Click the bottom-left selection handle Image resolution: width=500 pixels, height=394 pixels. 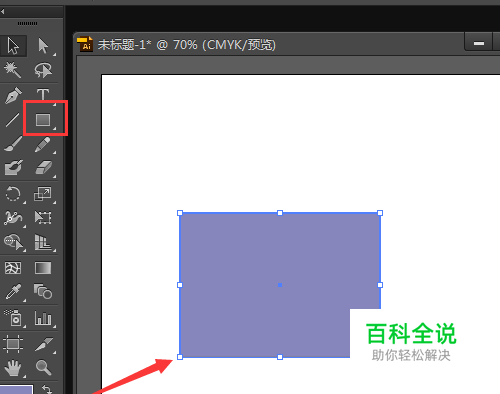[180, 357]
